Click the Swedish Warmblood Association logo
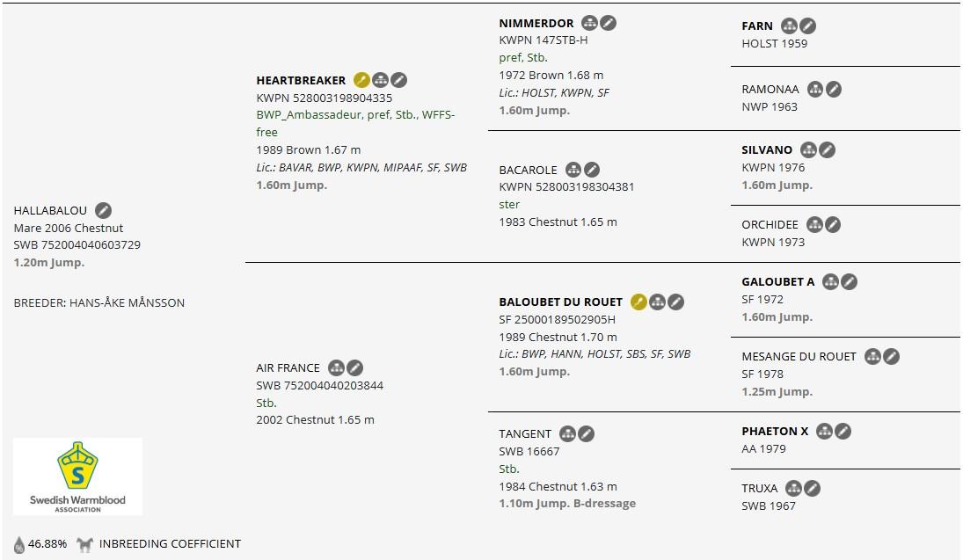963x560 pixels. click(78, 476)
